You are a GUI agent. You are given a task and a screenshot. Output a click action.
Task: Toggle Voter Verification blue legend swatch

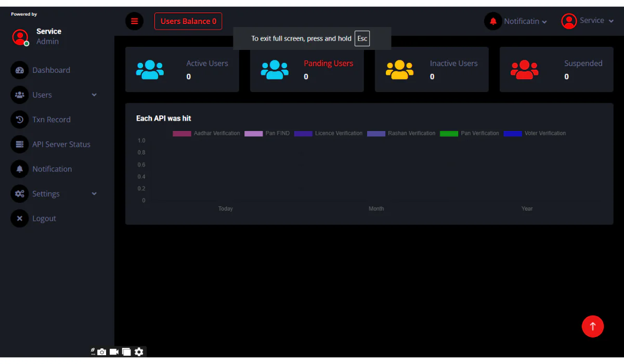coord(513,134)
